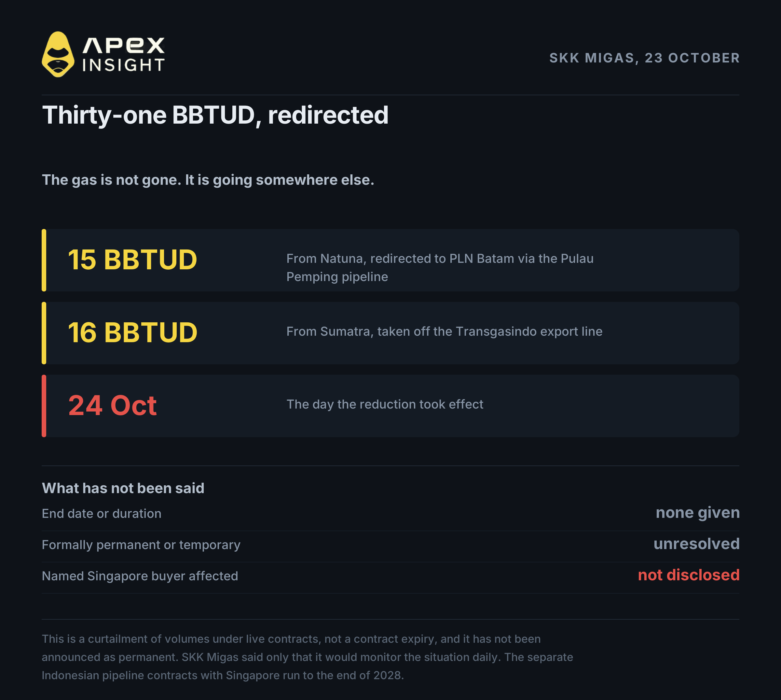The height and width of the screenshot is (700, 781).
Task: Select the 15 BBTUD figure
Action: point(132,260)
